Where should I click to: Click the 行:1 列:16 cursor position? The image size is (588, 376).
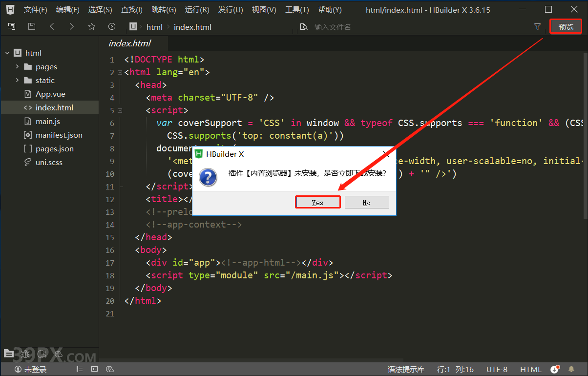point(455,369)
